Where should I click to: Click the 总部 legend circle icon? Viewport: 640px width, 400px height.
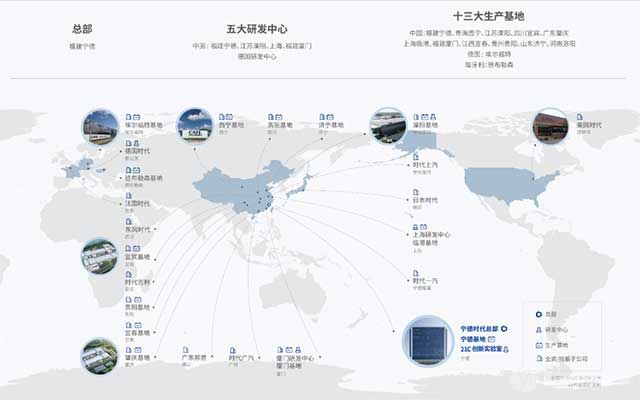539,314
